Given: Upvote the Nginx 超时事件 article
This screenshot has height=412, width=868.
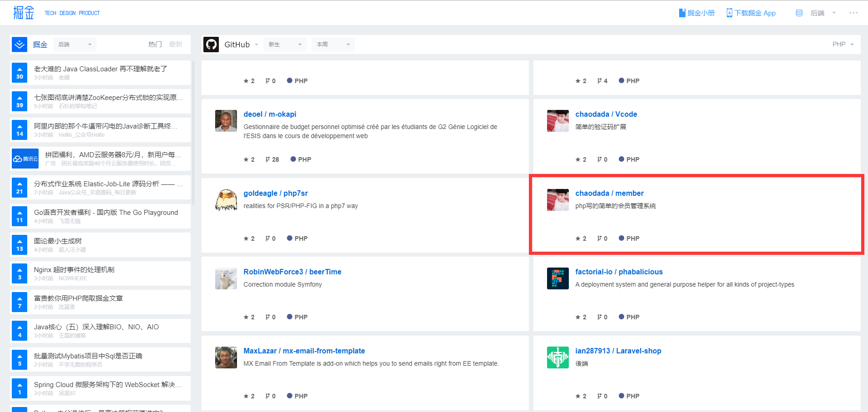Looking at the screenshot, I should click(20, 273).
